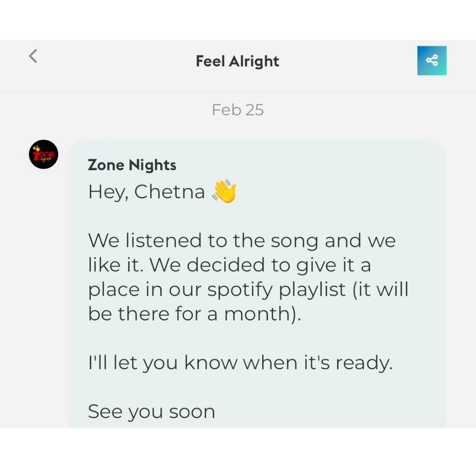
Task: Select the See you soon line
Action: tap(152, 412)
